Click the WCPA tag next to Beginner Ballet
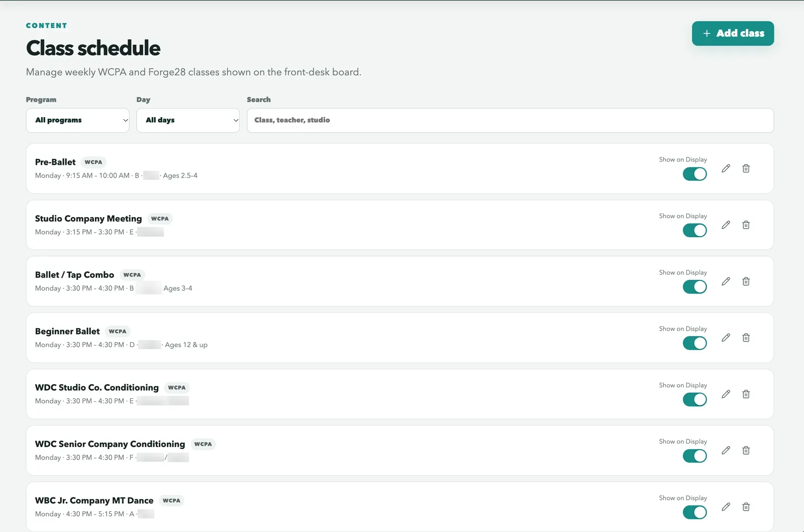Image resolution: width=804 pixels, height=532 pixels. coord(118,332)
